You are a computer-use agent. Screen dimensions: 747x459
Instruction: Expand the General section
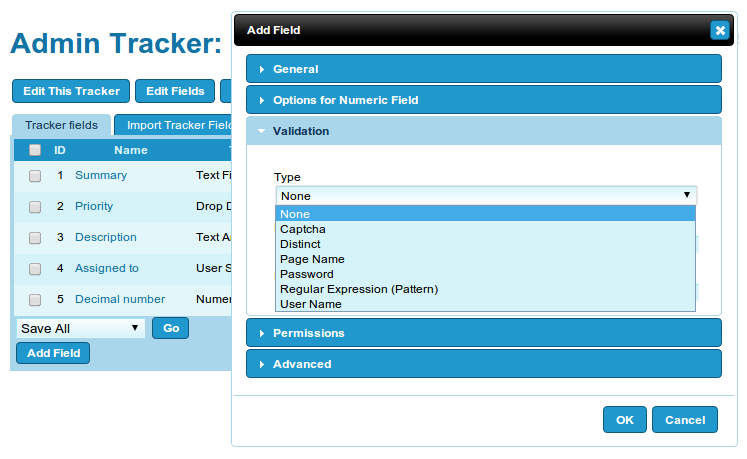[295, 69]
